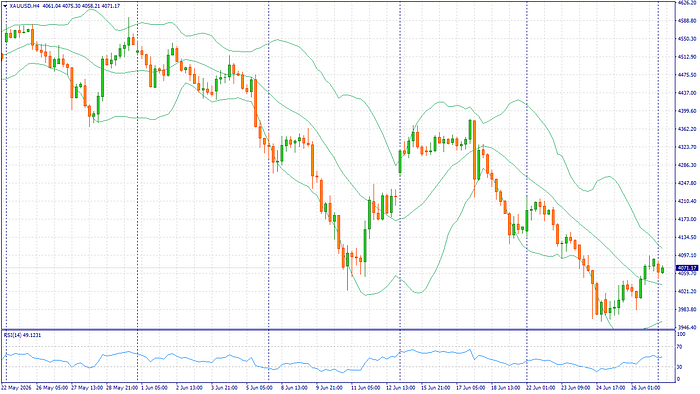Click the 15 Jun 21:00 time label
The image size is (700, 394).
(x=435, y=388)
